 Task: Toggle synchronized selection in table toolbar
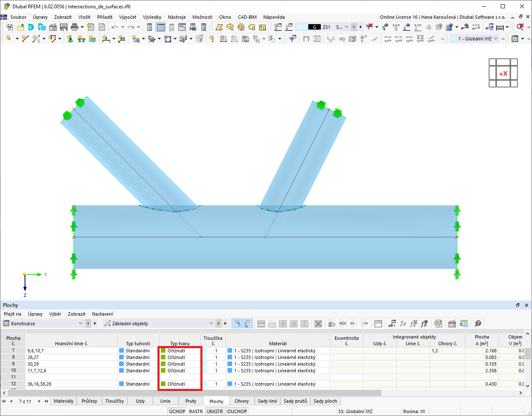point(237,324)
